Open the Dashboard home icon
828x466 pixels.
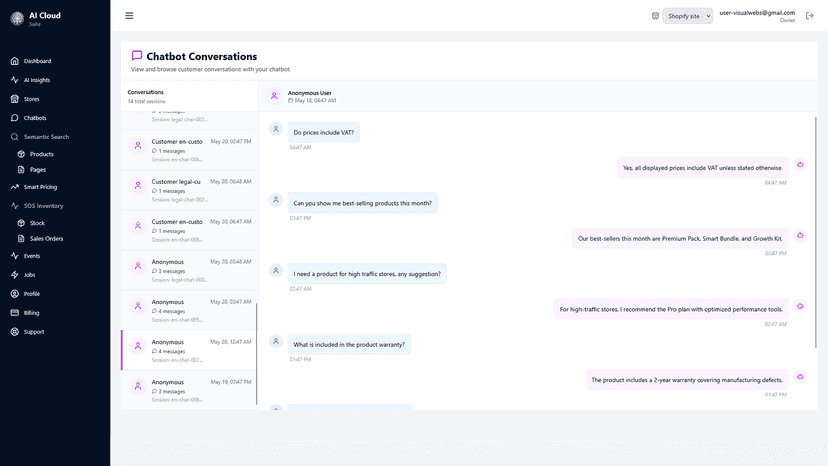click(x=15, y=61)
